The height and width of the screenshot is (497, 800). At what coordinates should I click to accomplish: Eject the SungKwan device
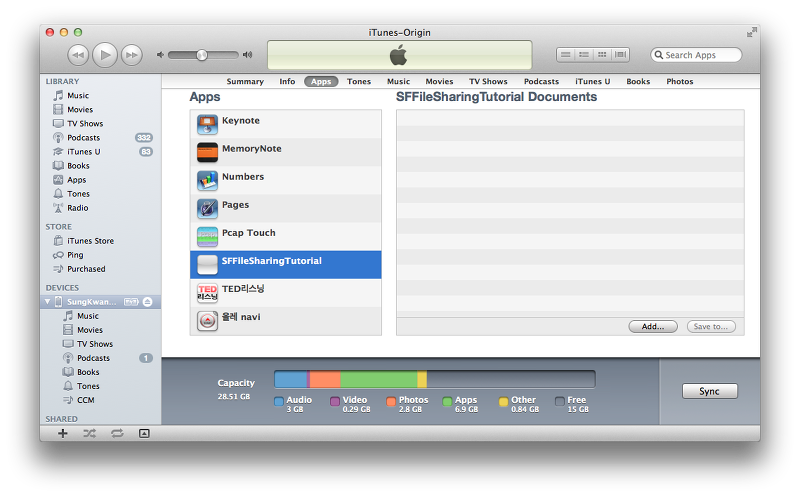(147, 302)
